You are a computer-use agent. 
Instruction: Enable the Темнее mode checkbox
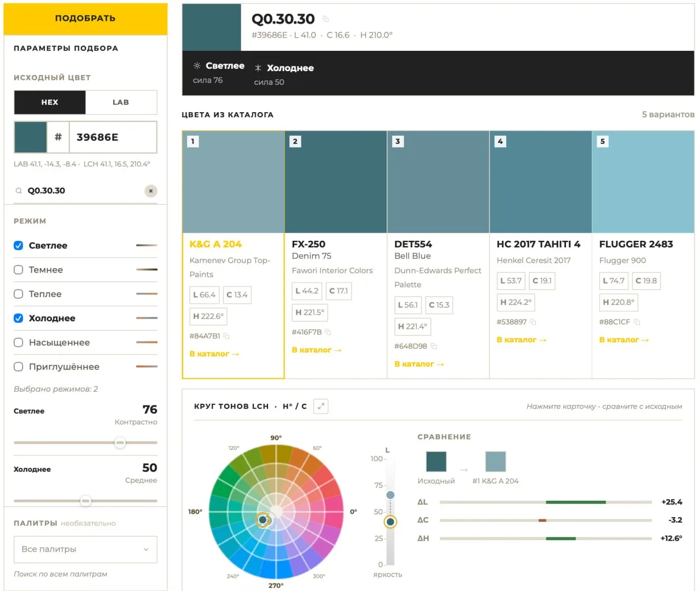point(18,270)
